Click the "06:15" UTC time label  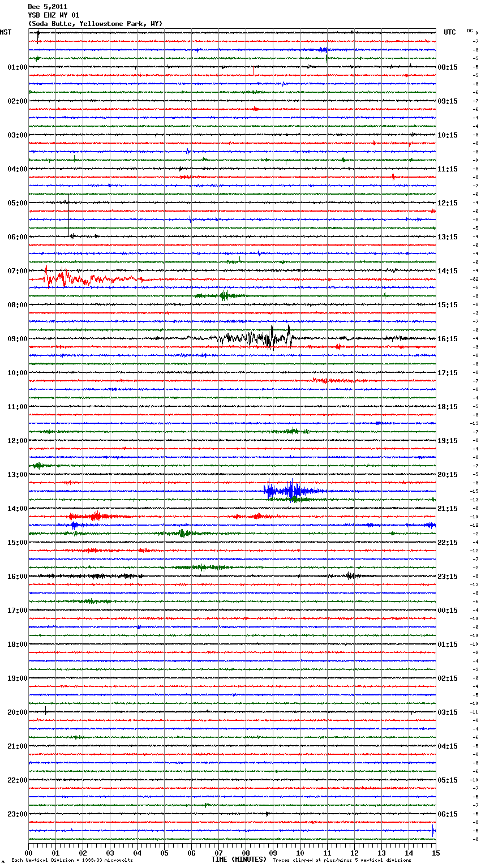pos(448,814)
